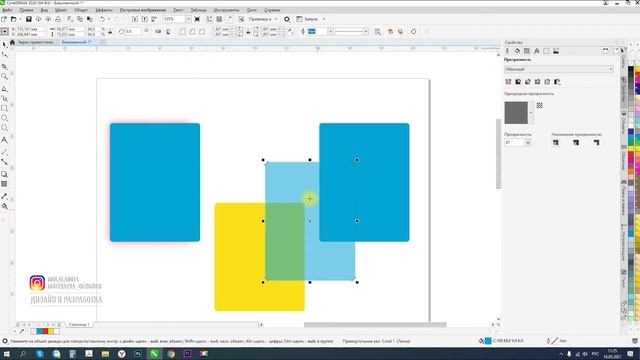Expand the Open folder dropdown arrow

coord(20,19)
